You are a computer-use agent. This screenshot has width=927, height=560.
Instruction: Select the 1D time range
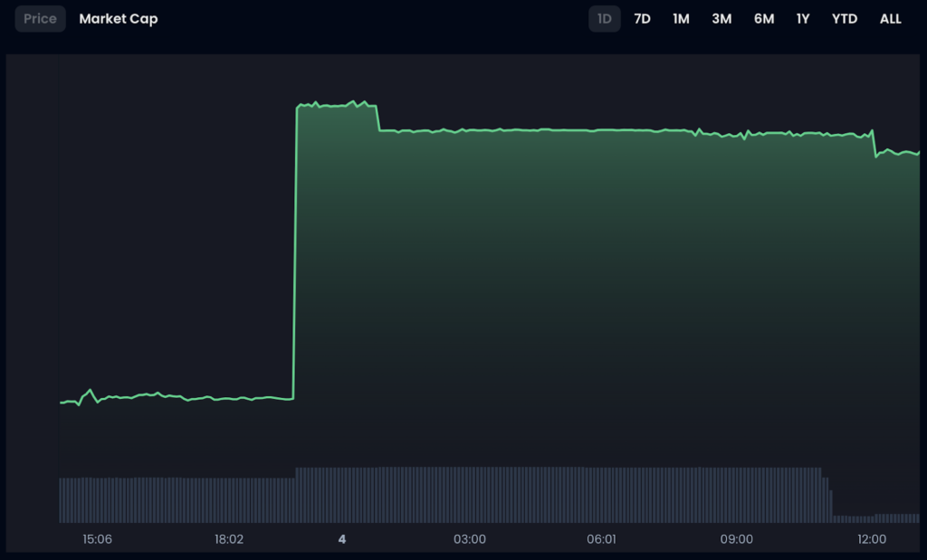tap(605, 19)
